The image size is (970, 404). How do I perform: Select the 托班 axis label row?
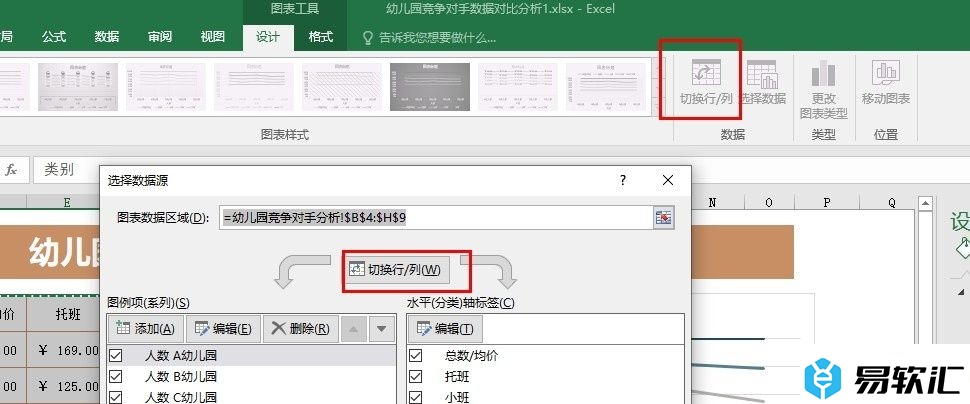click(546, 376)
